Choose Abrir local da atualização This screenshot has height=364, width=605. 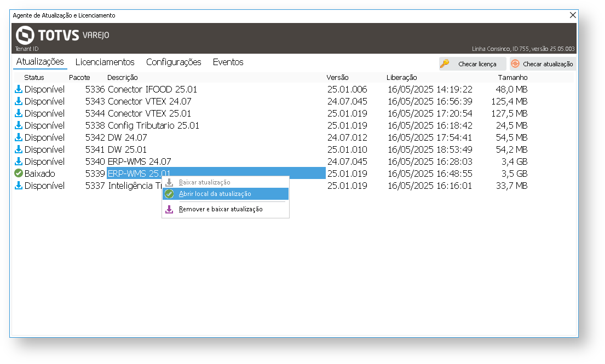tap(226, 194)
